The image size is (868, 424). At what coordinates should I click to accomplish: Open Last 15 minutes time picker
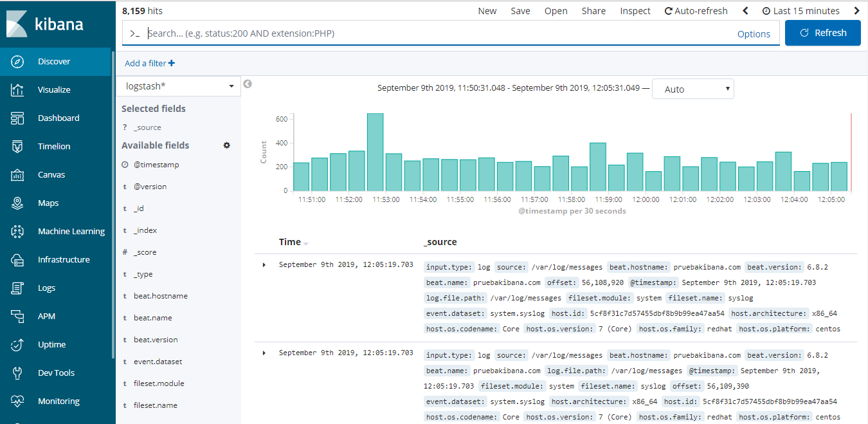[800, 11]
